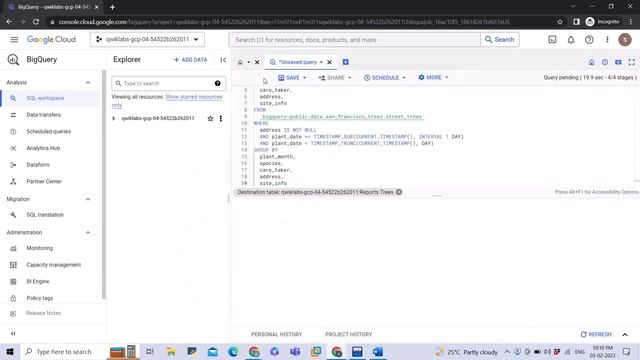This screenshot has width=640, height=360.
Task: Open the Unsaved query tab dropdown
Action: (x=321, y=62)
